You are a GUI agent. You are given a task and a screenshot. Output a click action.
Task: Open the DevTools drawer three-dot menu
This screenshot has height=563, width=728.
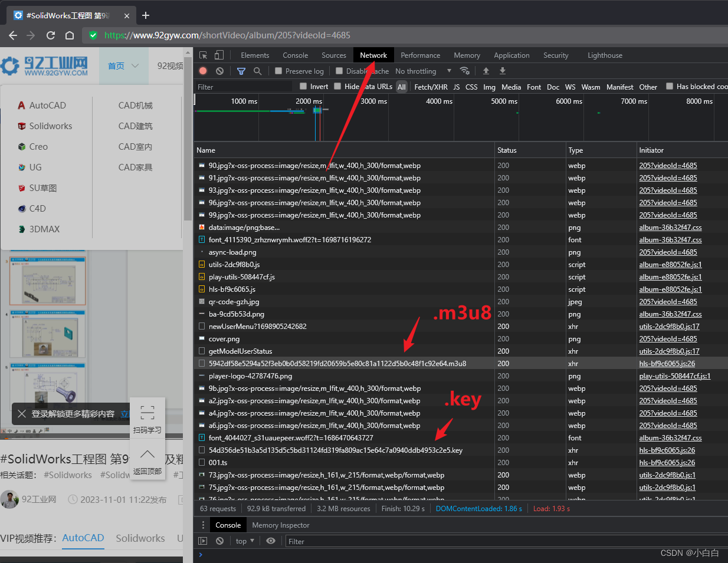(x=204, y=525)
